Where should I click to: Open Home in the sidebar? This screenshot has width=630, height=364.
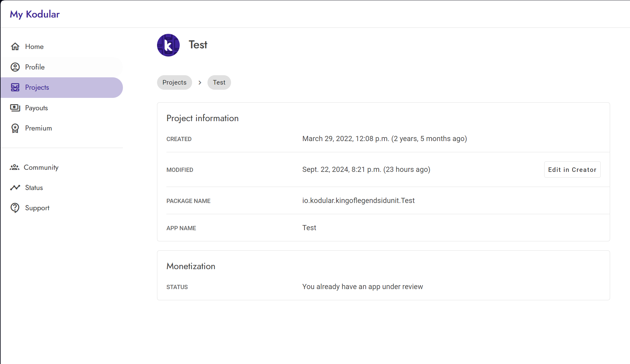coord(34,47)
